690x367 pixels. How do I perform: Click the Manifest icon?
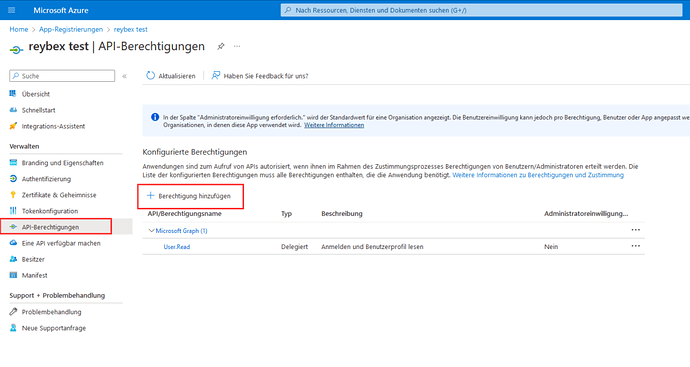tap(13, 275)
